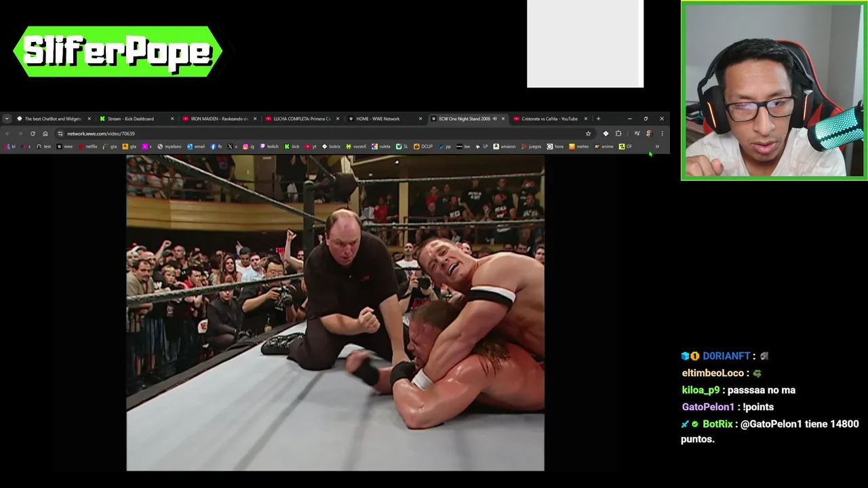Open the 'myaliseo' bookmark
The image size is (868, 488).
170,146
